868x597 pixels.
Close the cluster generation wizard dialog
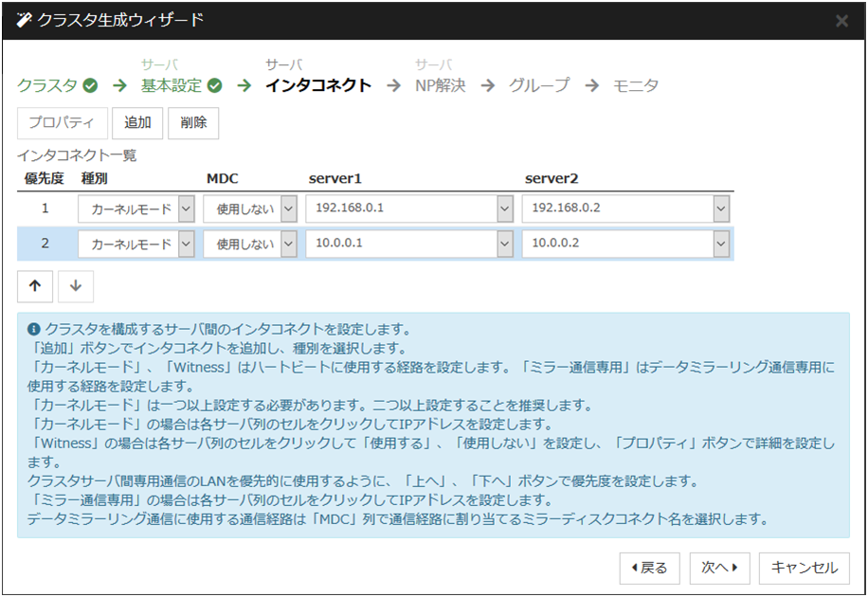tap(841, 21)
